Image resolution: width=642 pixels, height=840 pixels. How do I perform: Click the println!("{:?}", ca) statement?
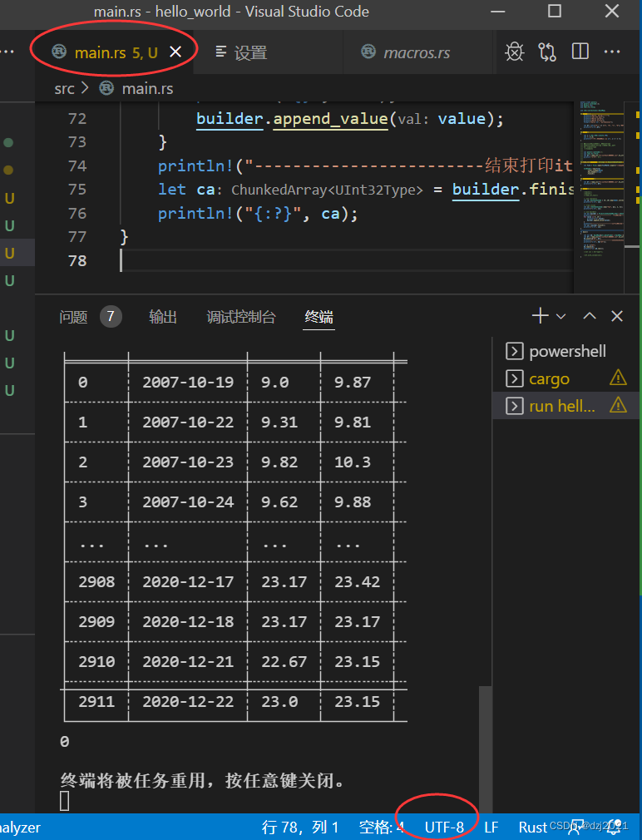click(x=258, y=214)
